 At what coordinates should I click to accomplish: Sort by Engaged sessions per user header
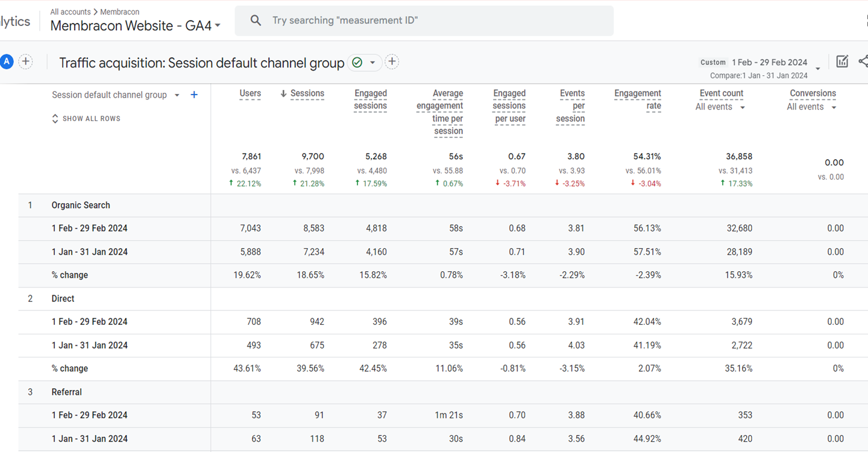click(509, 106)
